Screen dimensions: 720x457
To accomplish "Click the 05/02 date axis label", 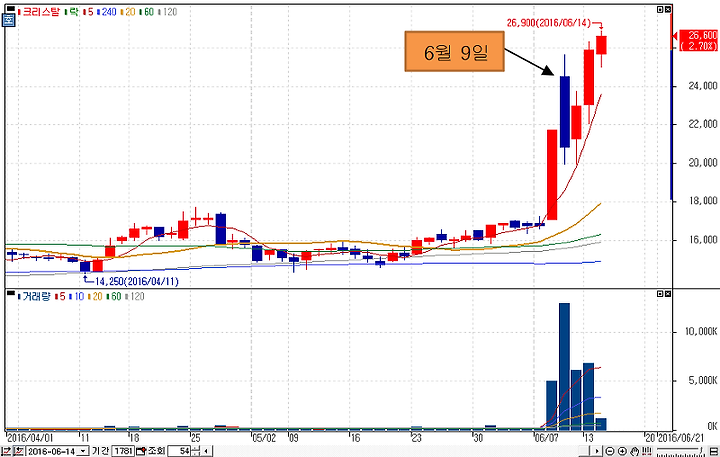I will click(264, 437).
